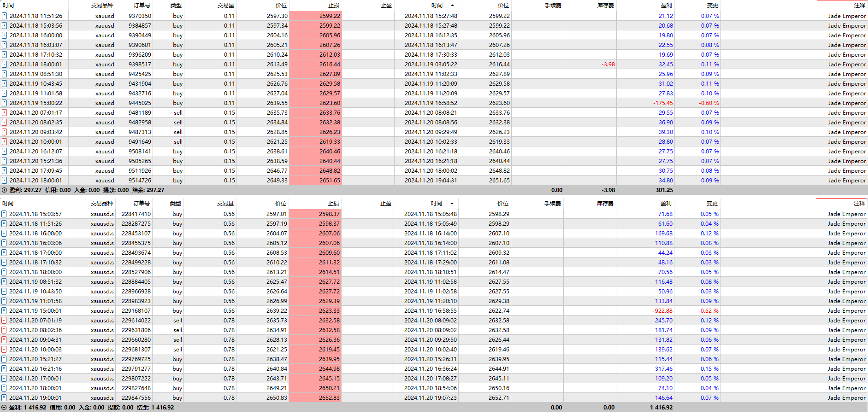
Task: Click the close time 2024.11.20 19:07:23
Action: (431, 398)
